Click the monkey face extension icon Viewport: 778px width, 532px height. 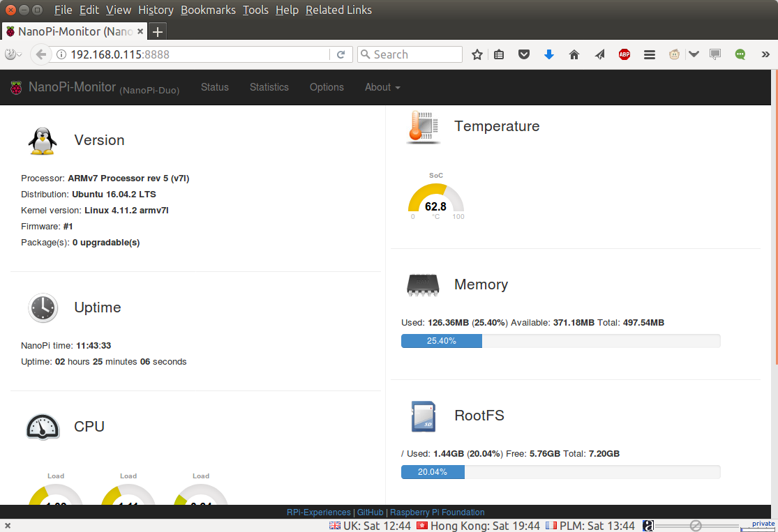674,54
